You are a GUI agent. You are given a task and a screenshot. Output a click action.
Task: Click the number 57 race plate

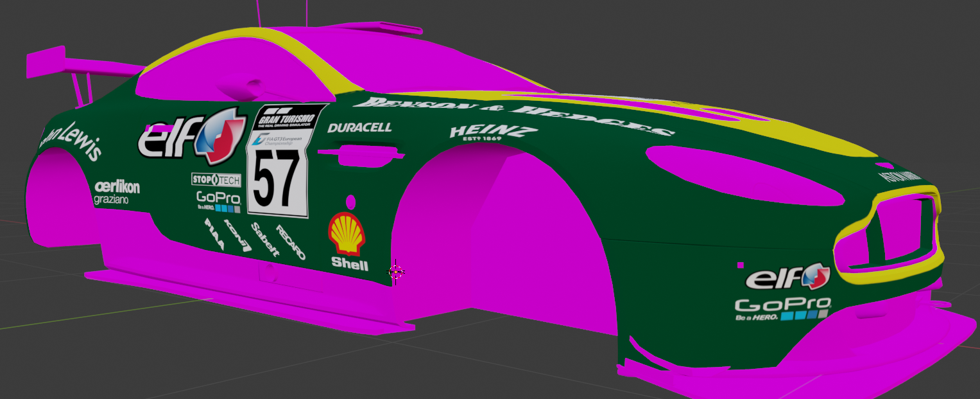point(278,176)
